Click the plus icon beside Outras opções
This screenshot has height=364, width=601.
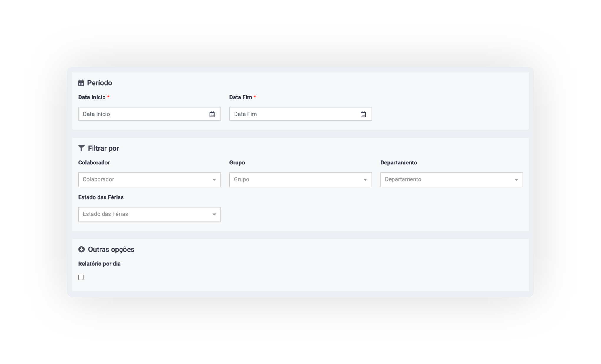[81, 250]
